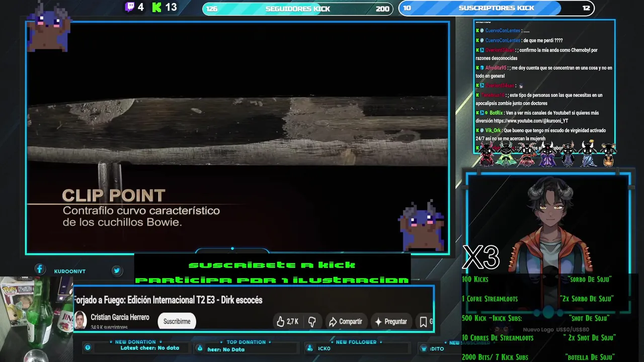Click the Top Donation money-bag icon
This screenshot has height=362, width=644.
[200, 348]
